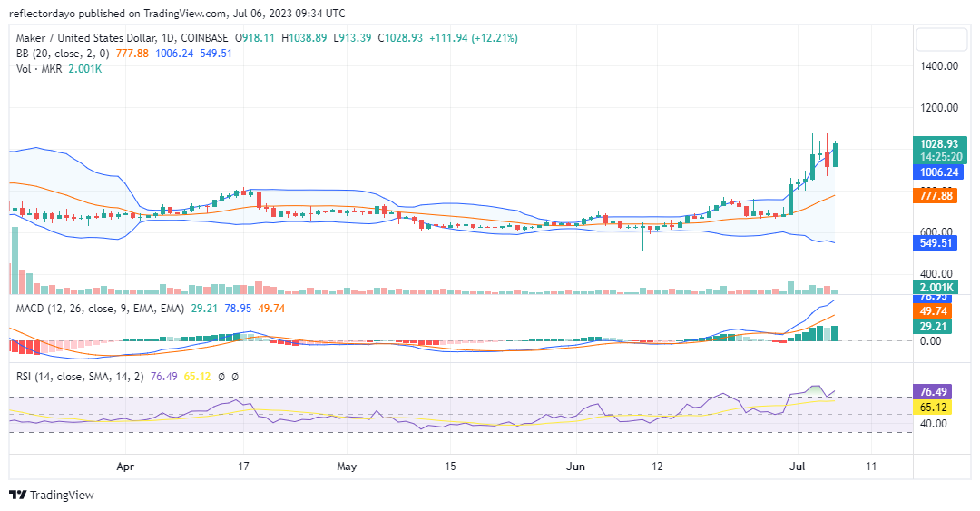Click the 12 date axis label
Viewport: 980px width, 511px height.
(657, 466)
